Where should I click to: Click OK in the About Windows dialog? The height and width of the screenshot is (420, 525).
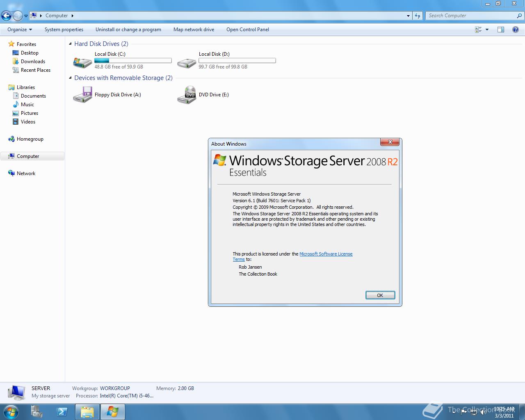coord(380,295)
